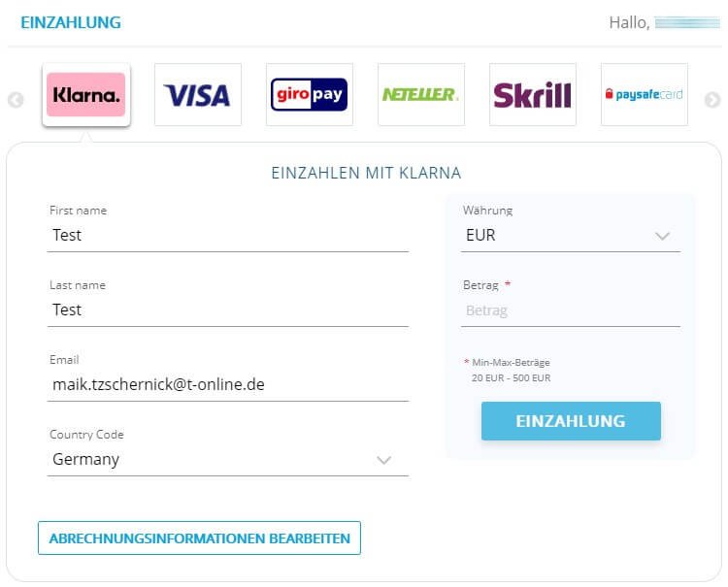This screenshot has height=587, width=728.
Task: Select the Klarna payment method
Action: point(86,95)
